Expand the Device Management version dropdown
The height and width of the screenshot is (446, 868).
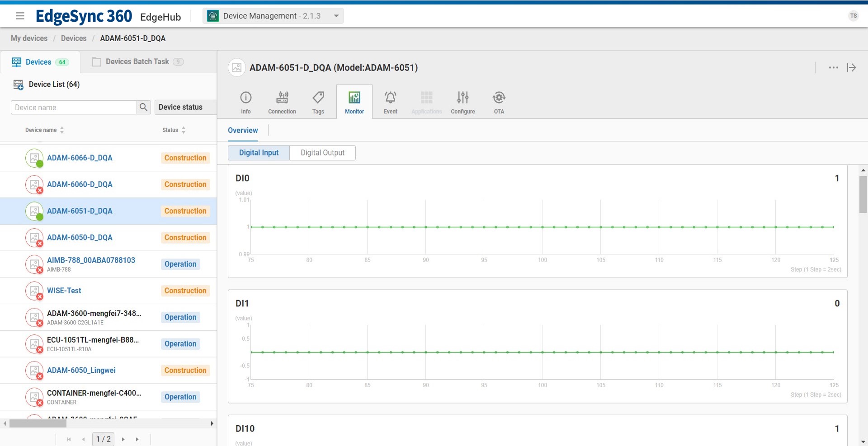pos(336,16)
